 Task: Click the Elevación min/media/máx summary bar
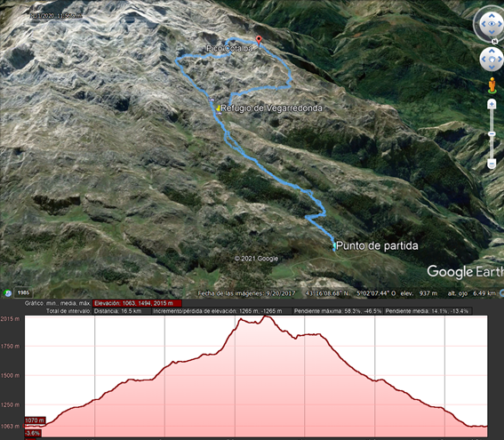137,303
